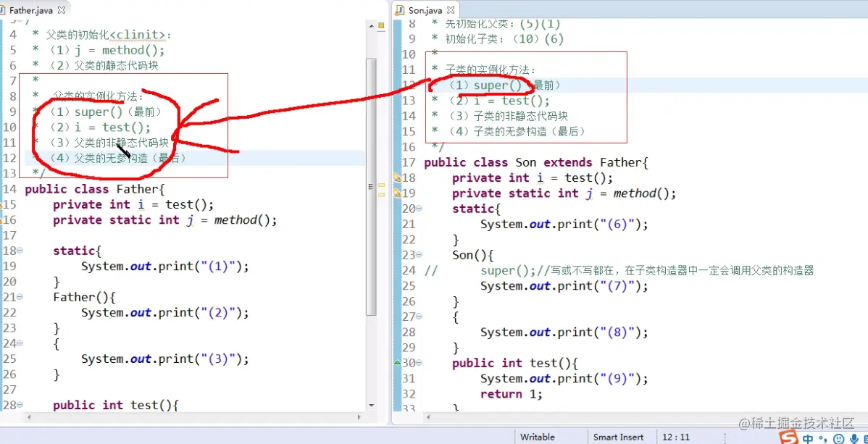The width and height of the screenshot is (868, 444).
Task: Click the Smart Insert status field
Action: (618, 437)
